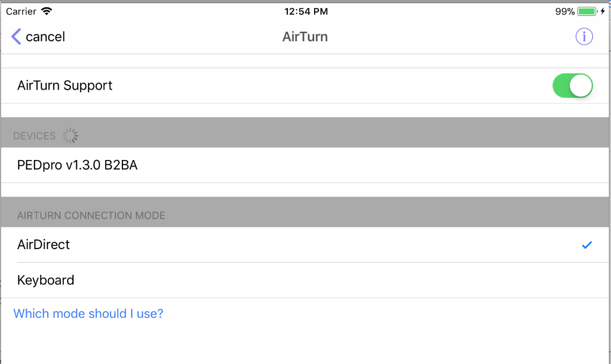Screen dimensions: 611x364
Task: Click the charging bolt icon
Action: (602, 11)
